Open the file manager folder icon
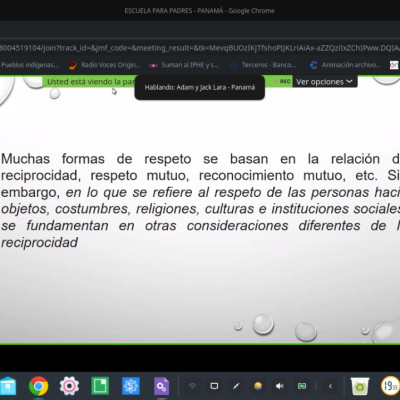 (x=8, y=386)
